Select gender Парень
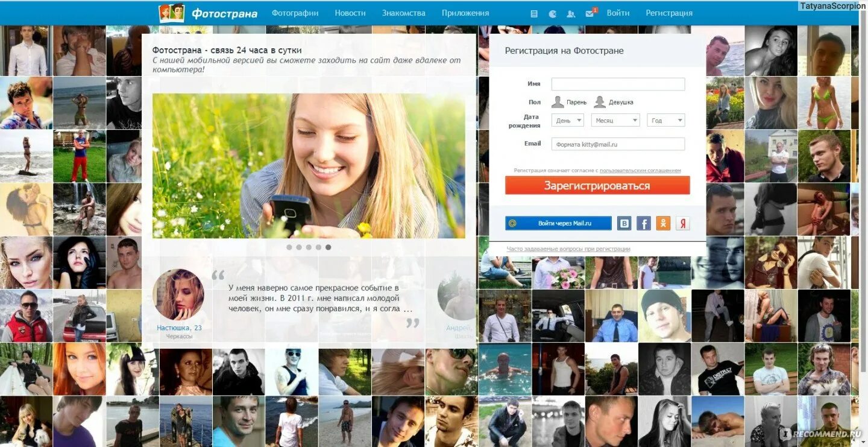This screenshot has height=447, width=868. coord(569,102)
